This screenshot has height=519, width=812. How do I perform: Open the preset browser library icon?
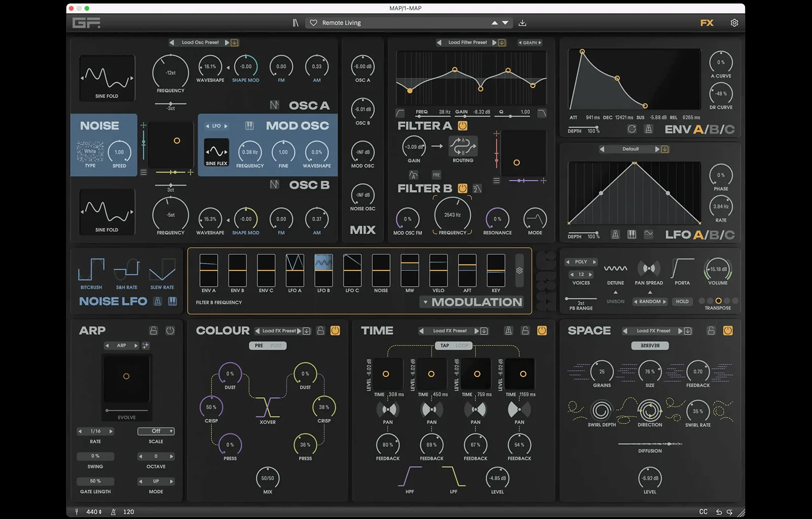click(295, 23)
